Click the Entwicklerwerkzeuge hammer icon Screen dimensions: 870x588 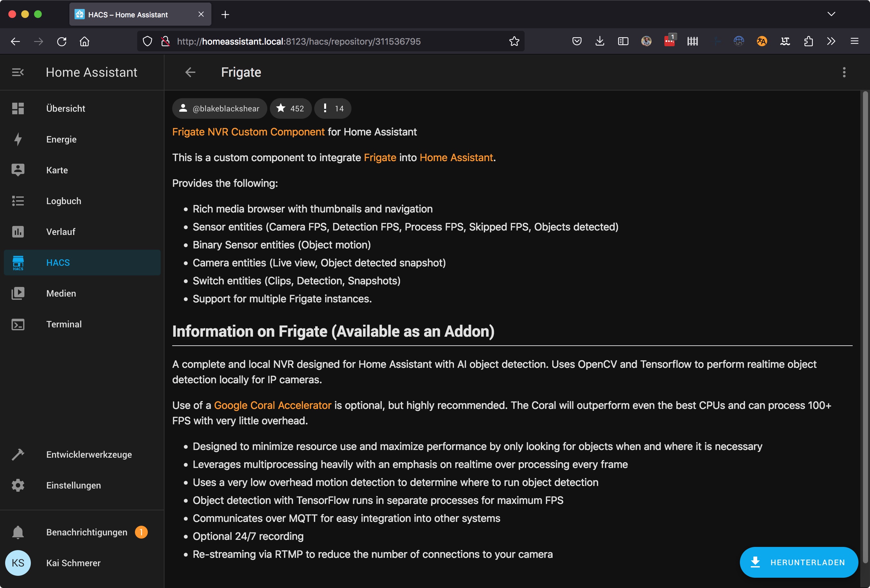(18, 454)
